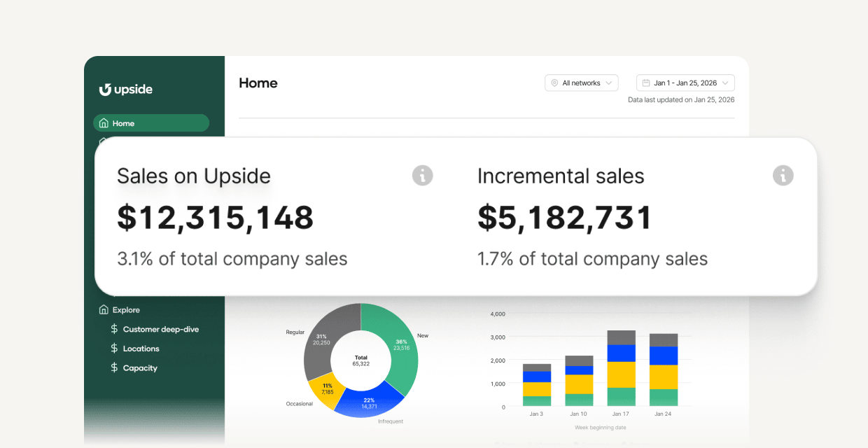Click the dollar icon beside Locations
This screenshot has width=868, height=448.
114,348
